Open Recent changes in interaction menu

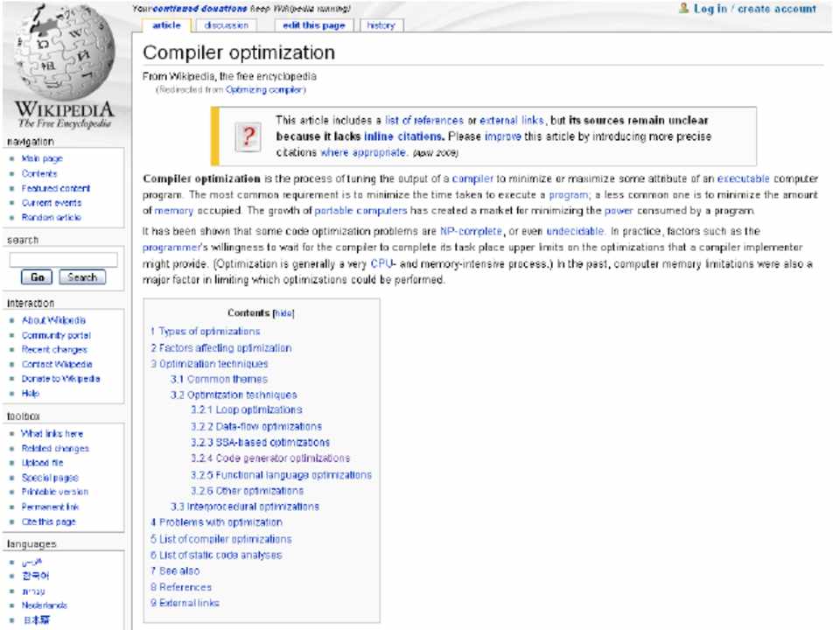click(x=54, y=349)
